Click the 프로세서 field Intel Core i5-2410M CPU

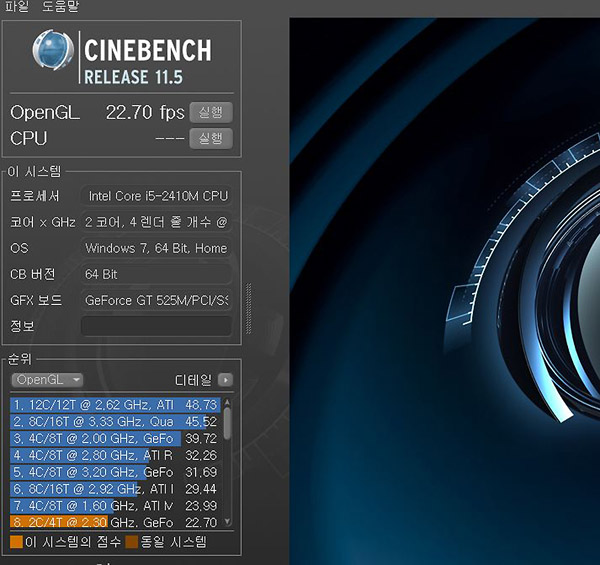157,196
